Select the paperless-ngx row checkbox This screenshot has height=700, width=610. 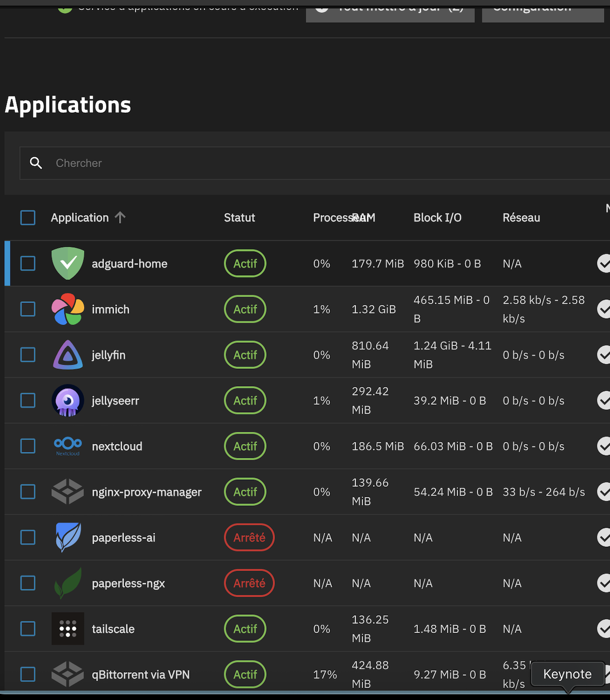tap(27, 583)
